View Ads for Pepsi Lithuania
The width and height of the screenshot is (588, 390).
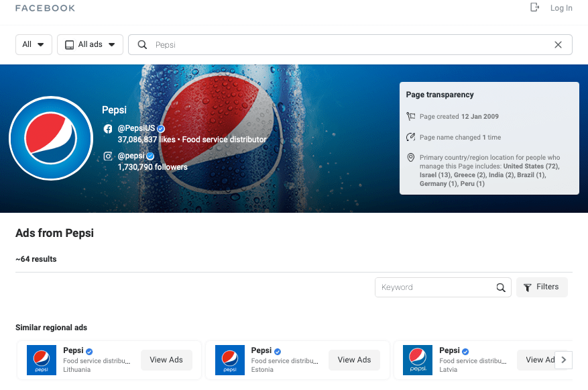click(166, 360)
